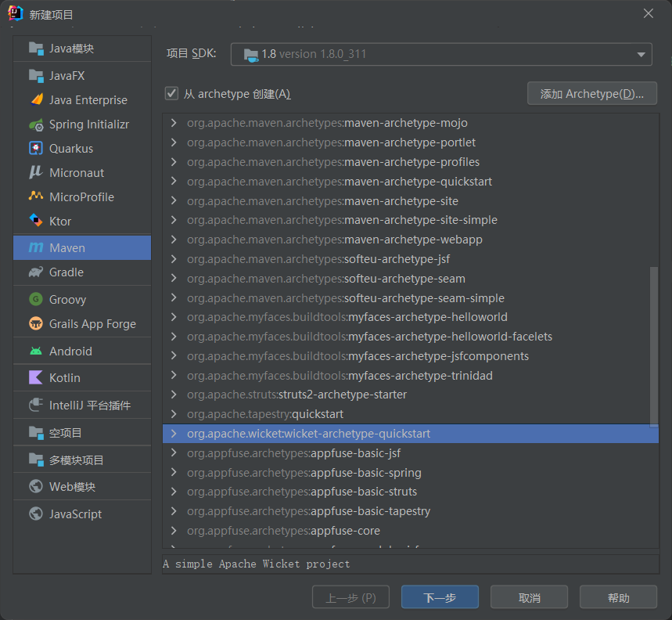Expand maven-archetype-quickstart node

pyautogui.click(x=174, y=182)
